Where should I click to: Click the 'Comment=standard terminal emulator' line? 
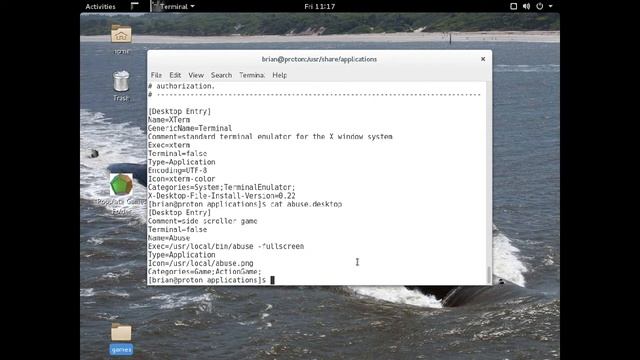click(270, 137)
